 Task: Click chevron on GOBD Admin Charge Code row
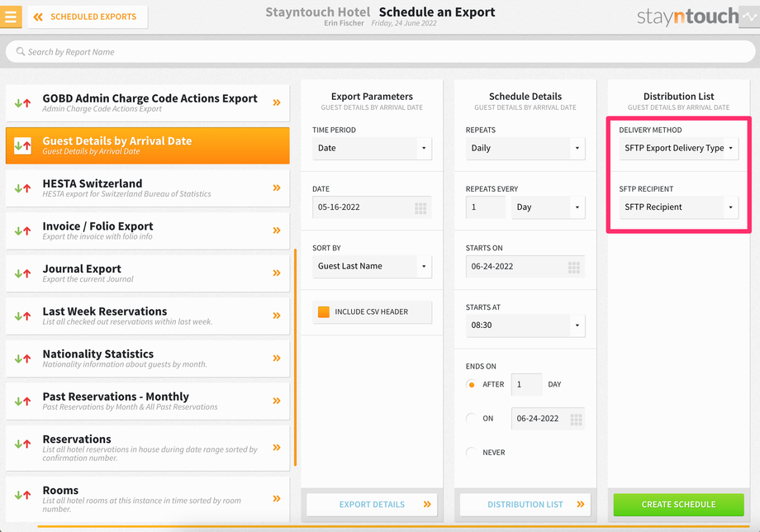(x=277, y=102)
